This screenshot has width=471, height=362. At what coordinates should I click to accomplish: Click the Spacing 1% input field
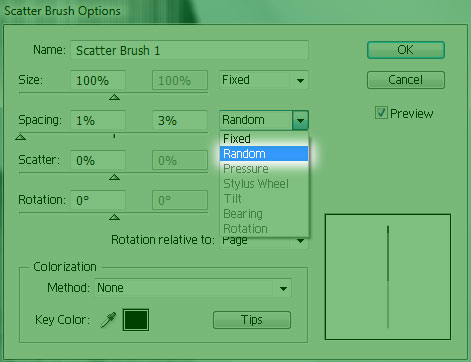pyautogui.click(x=98, y=120)
